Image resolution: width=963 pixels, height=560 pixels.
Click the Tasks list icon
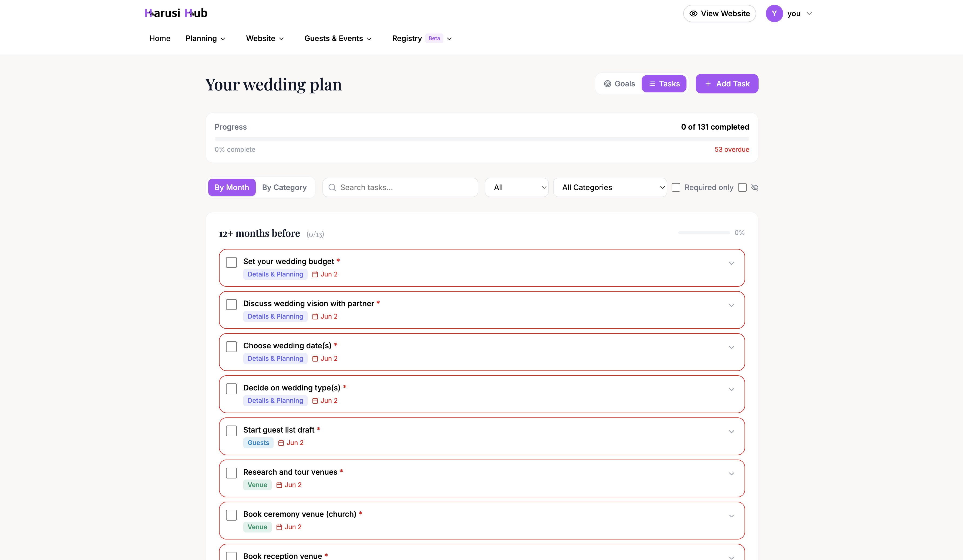(x=651, y=84)
